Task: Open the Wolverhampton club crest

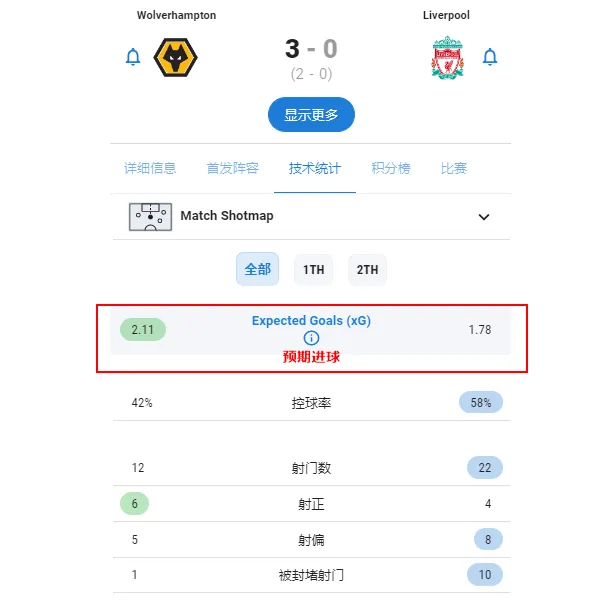Action: coord(175,57)
